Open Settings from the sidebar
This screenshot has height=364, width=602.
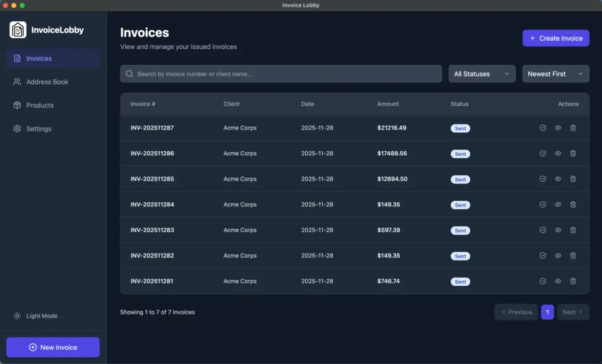pyautogui.click(x=38, y=129)
